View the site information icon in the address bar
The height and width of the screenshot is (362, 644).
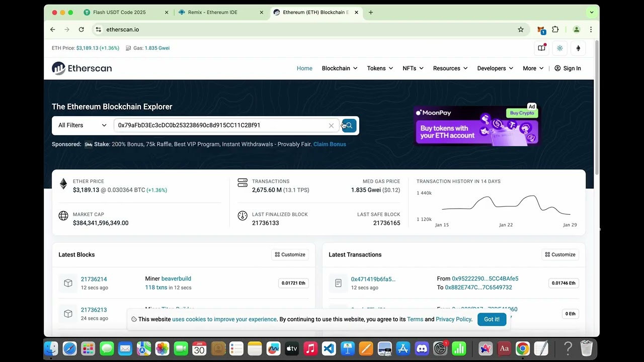tap(99, 30)
